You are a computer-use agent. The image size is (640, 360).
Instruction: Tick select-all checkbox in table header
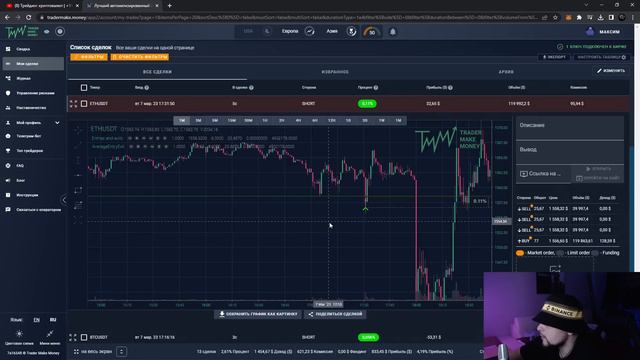point(84,87)
